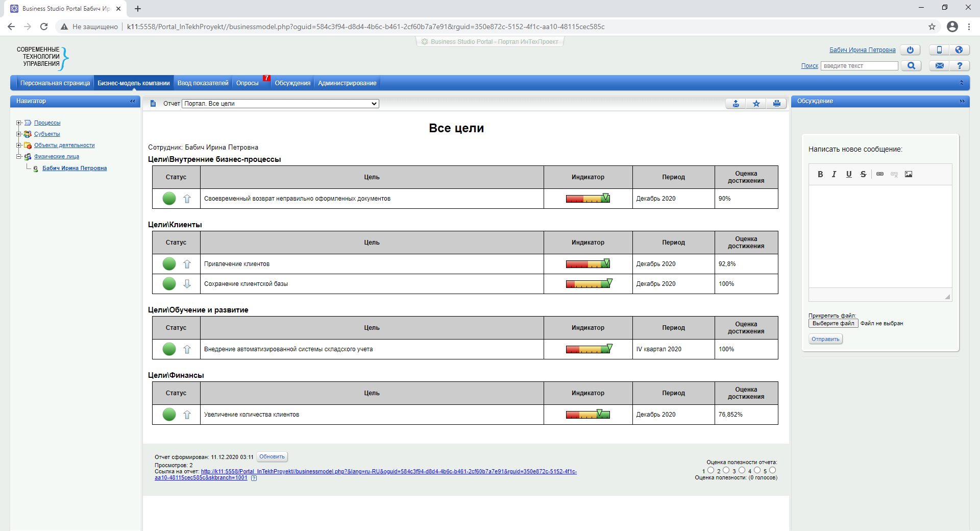Image resolution: width=980 pixels, height=531 pixels.
Task: Add report to favorites star icon
Action: click(756, 104)
